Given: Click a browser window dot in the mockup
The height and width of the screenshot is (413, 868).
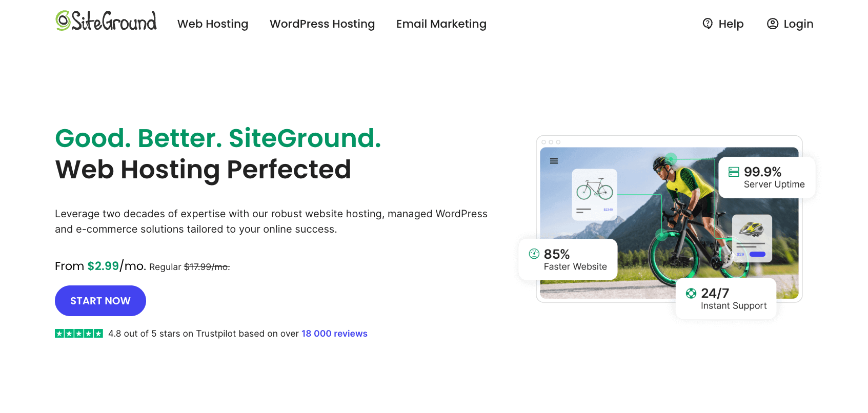Looking at the screenshot, I should tap(544, 141).
